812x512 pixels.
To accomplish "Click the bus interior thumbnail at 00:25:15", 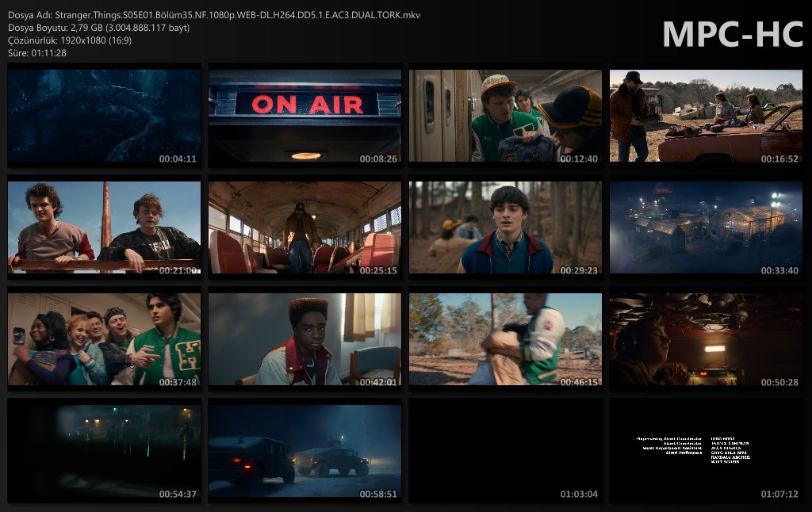I will (x=304, y=227).
